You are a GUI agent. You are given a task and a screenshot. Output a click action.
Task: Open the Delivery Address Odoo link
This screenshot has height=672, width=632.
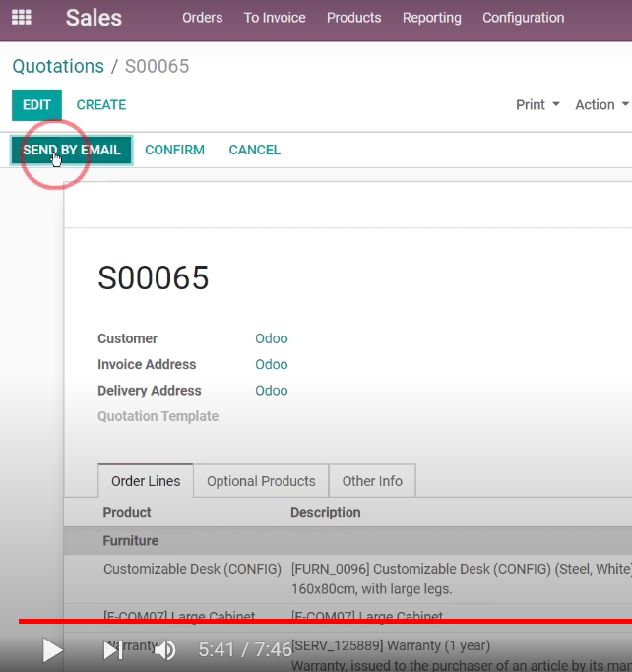pyautogui.click(x=272, y=391)
